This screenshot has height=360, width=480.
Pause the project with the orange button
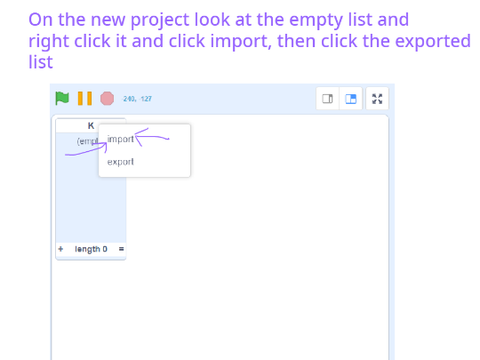pyautogui.click(x=85, y=98)
